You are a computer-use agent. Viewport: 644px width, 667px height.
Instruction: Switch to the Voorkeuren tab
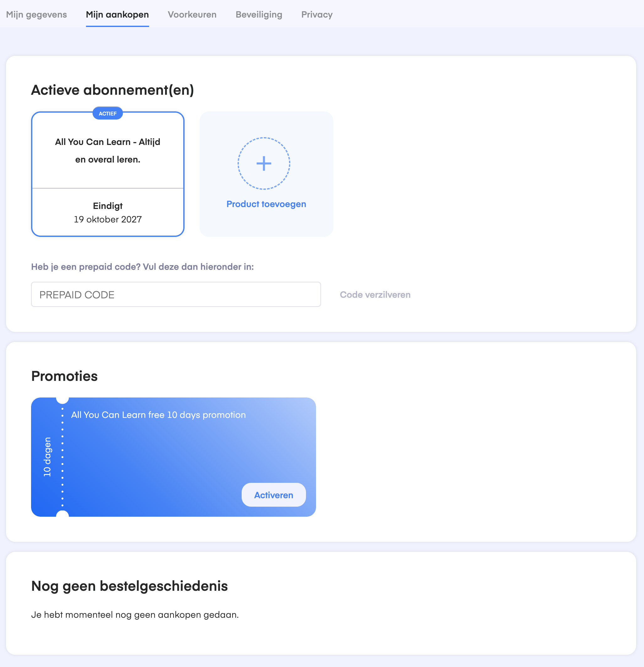[x=192, y=15]
